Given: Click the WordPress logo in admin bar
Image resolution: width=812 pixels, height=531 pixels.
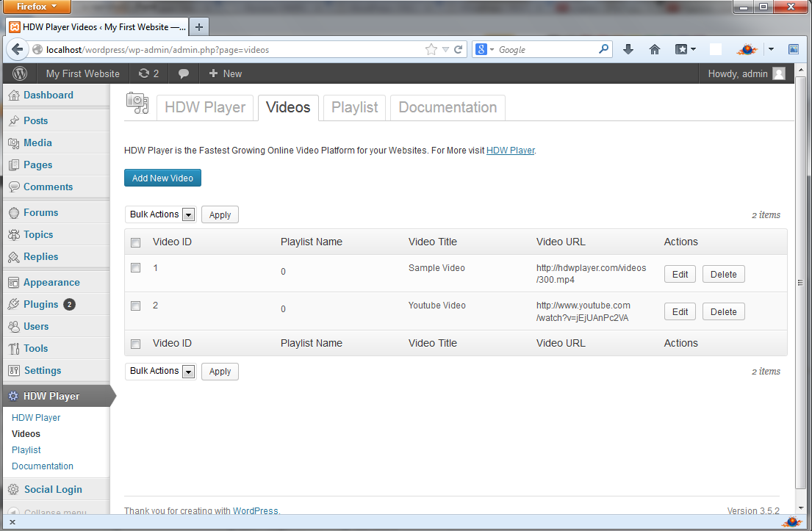Looking at the screenshot, I should [x=20, y=73].
